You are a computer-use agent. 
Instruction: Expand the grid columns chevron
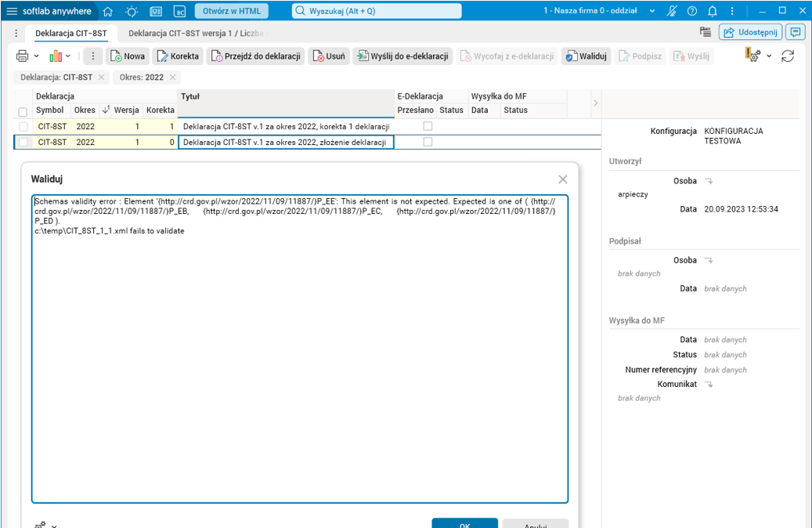click(x=595, y=103)
